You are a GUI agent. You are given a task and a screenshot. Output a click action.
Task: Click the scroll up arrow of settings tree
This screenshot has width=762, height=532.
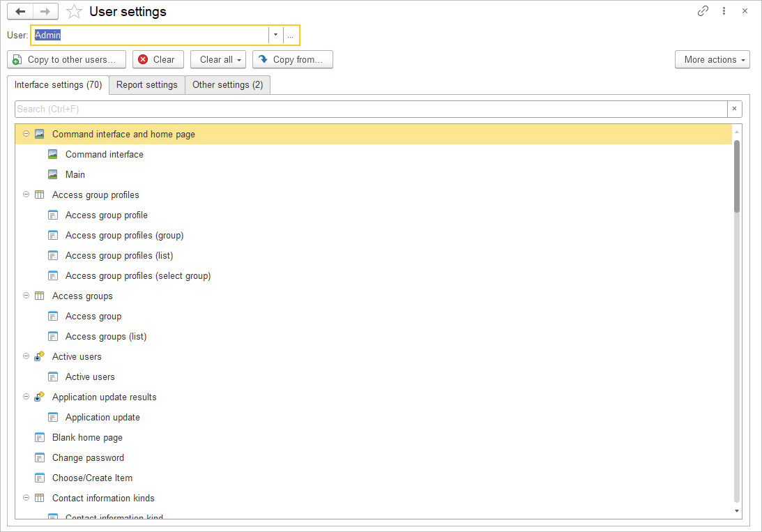click(x=737, y=132)
